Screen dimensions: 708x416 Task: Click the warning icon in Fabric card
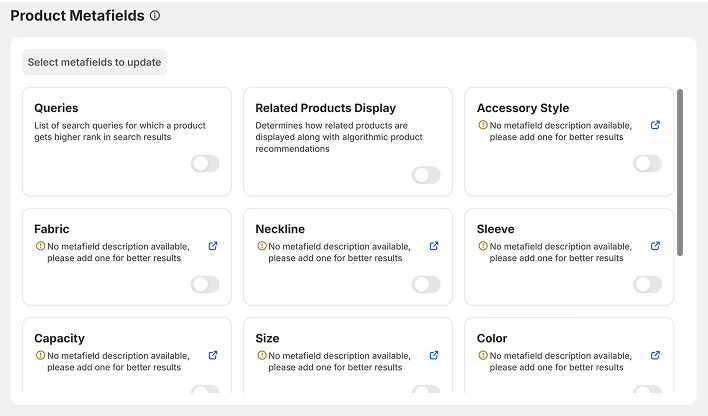(39, 246)
